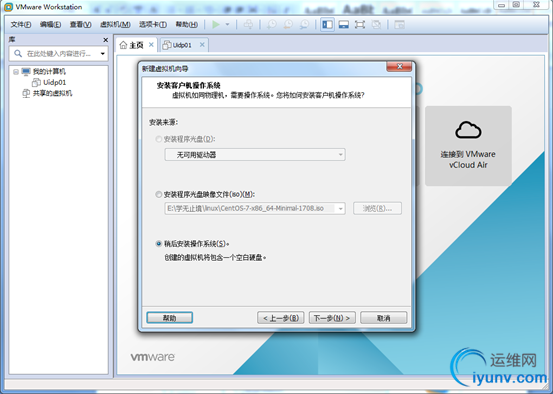Click the green power on play icon
Viewport: 553px width, 394px height.
[216, 24]
